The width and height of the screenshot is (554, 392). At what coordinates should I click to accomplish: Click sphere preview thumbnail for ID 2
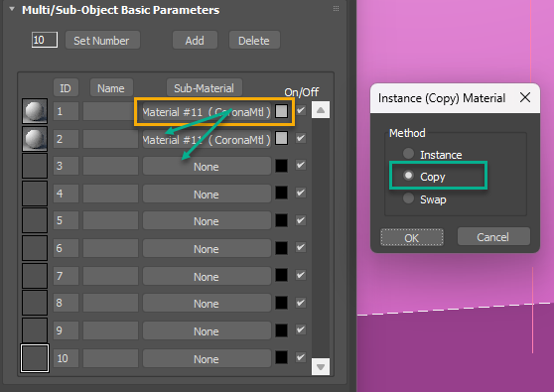tap(35, 138)
